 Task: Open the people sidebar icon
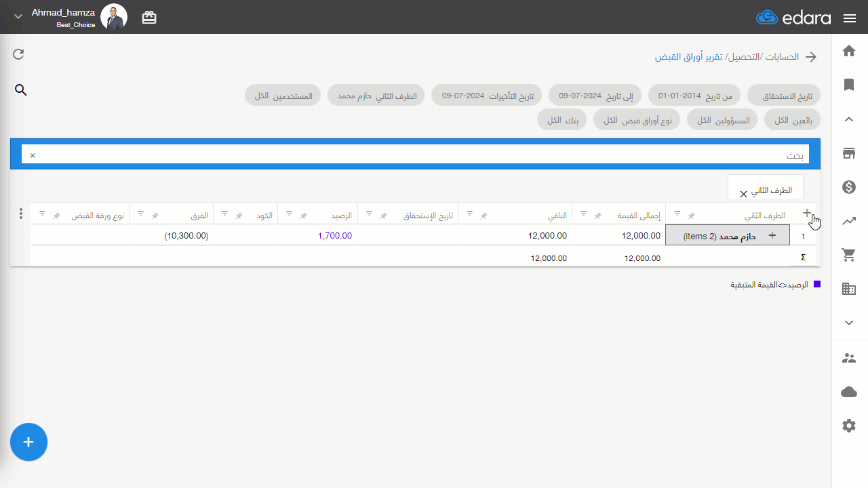[x=849, y=358]
